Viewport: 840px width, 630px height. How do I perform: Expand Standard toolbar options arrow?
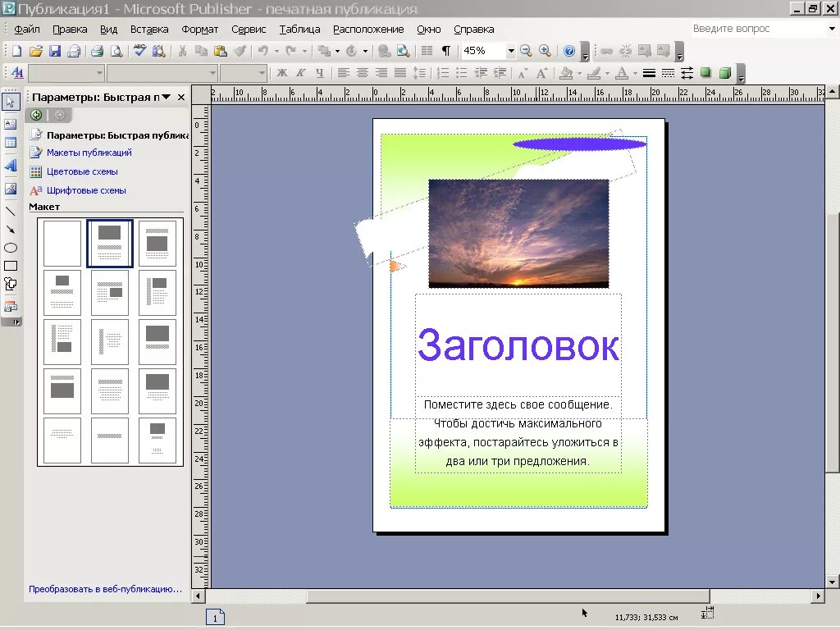(585, 52)
